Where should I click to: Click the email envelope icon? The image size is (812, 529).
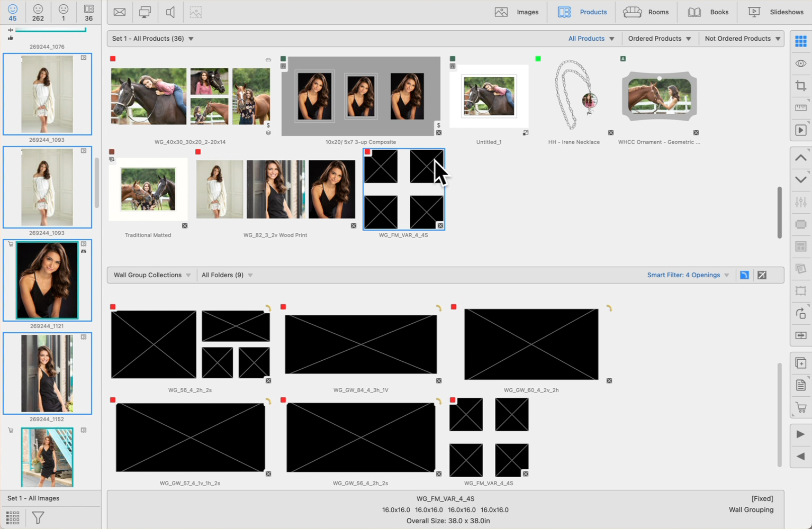(120, 12)
